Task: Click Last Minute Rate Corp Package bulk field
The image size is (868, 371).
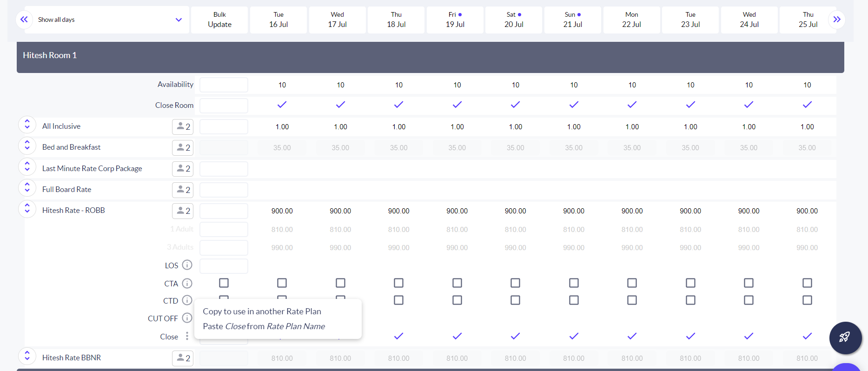Action: (224, 169)
